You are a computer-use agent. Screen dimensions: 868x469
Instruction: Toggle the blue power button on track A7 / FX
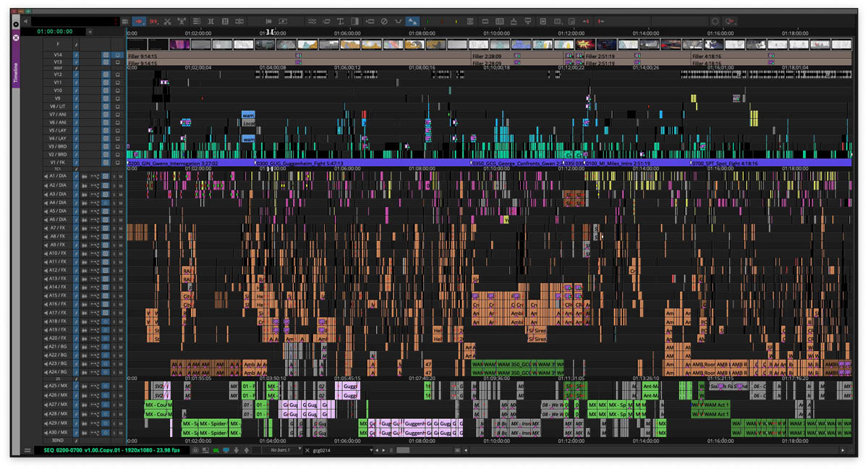(106, 227)
